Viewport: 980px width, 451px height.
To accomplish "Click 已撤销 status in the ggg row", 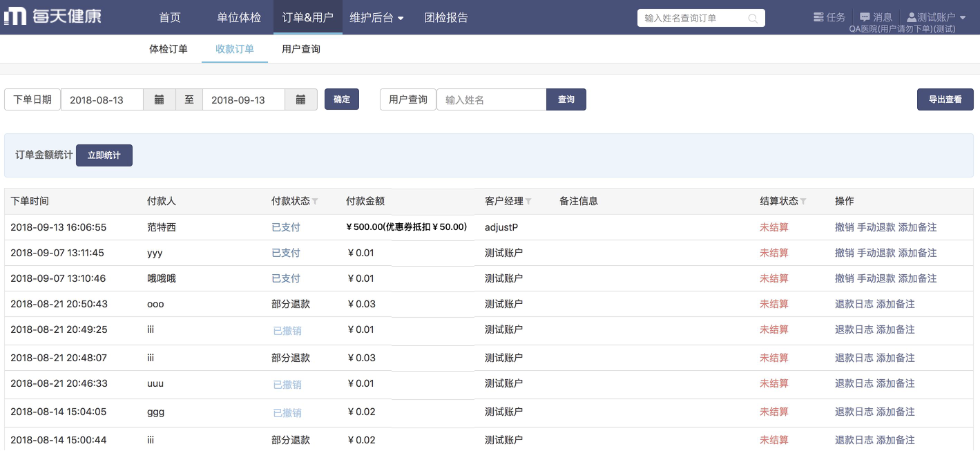I will click(x=287, y=413).
